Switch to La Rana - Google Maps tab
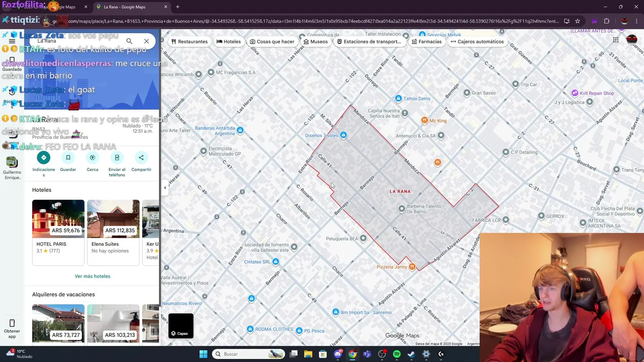Viewport: 644px width, 362px height. pyautogui.click(x=131, y=7)
